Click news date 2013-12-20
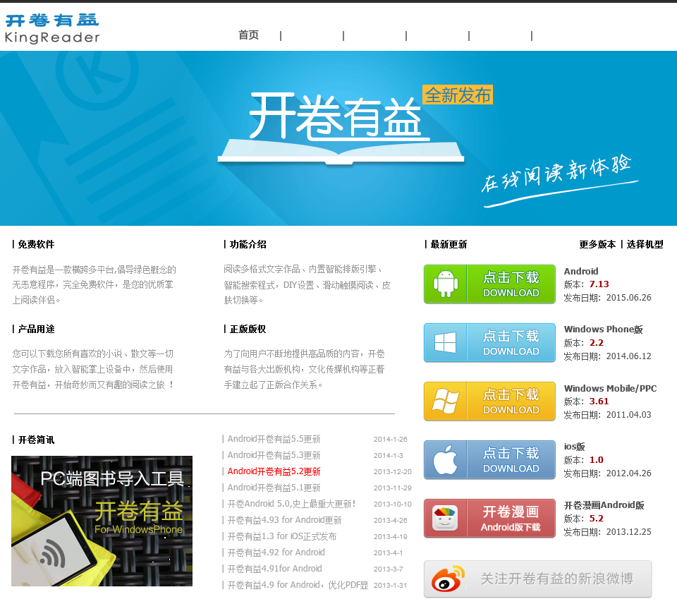The width and height of the screenshot is (677, 616). click(x=393, y=472)
